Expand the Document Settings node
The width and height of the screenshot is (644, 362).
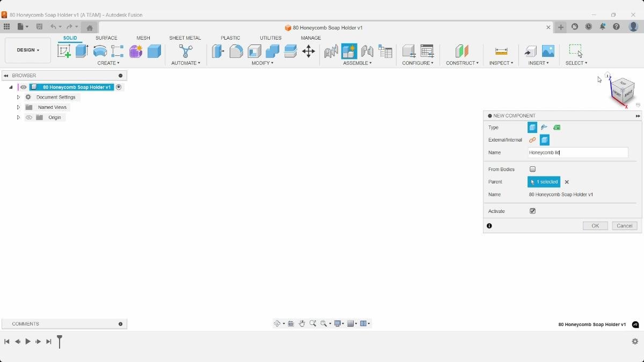click(18, 97)
